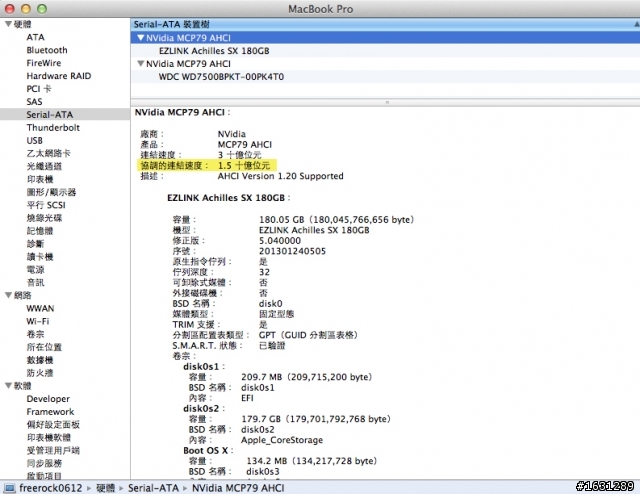This screenshot has width=640, height=494.
Task: Open FireWire hardware info
Action: click(44, 63)
